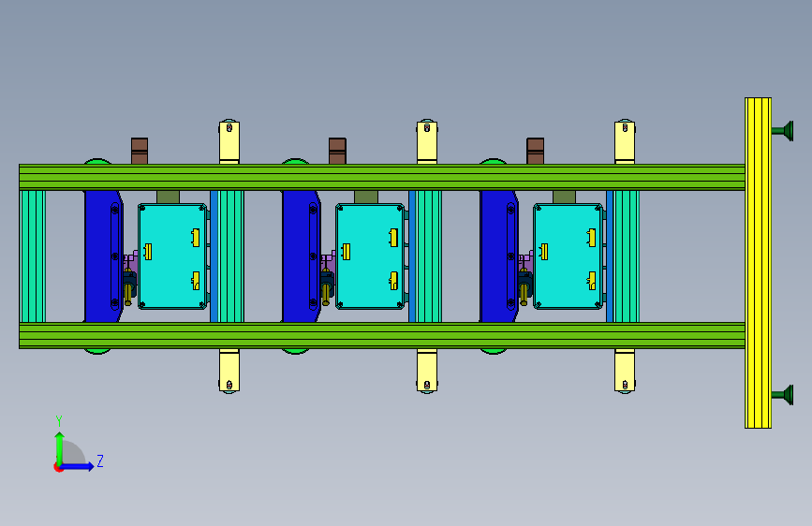This screenshot has height=526, width=812.
Task: Select rightmost pale yellow bracket below lower rail
Action: (625, 371)
